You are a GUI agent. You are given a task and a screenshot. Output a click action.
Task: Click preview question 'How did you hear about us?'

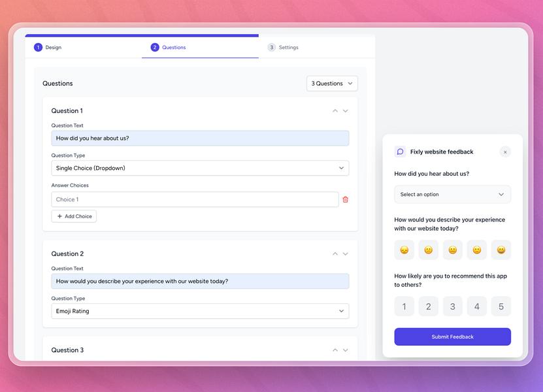click(431, 174)
